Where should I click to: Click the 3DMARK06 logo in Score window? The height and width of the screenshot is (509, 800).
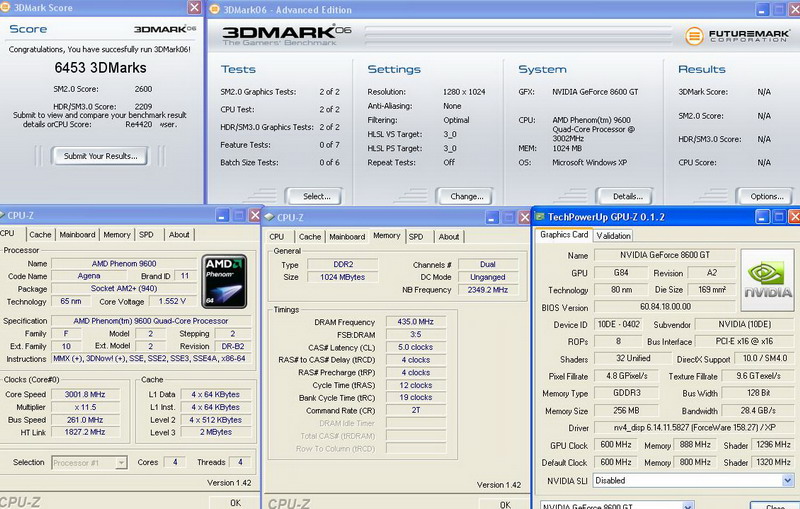(165, 29)
